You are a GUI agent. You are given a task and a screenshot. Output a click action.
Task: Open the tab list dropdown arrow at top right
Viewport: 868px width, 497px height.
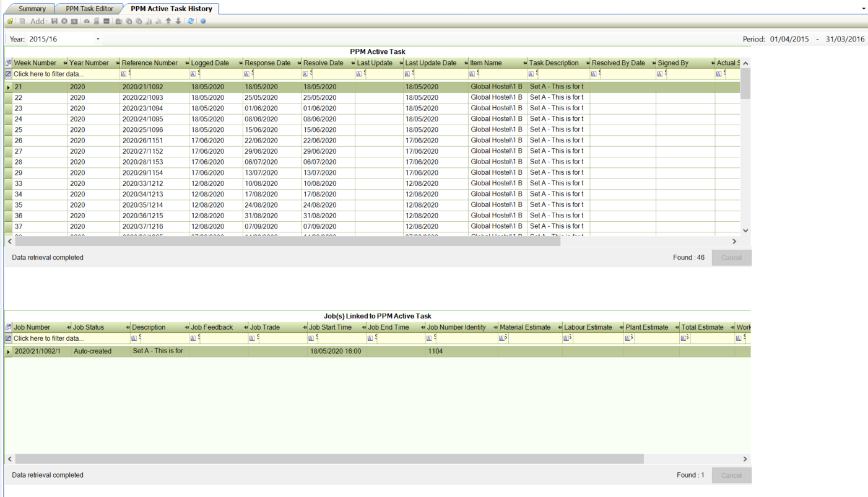[864, 9]
